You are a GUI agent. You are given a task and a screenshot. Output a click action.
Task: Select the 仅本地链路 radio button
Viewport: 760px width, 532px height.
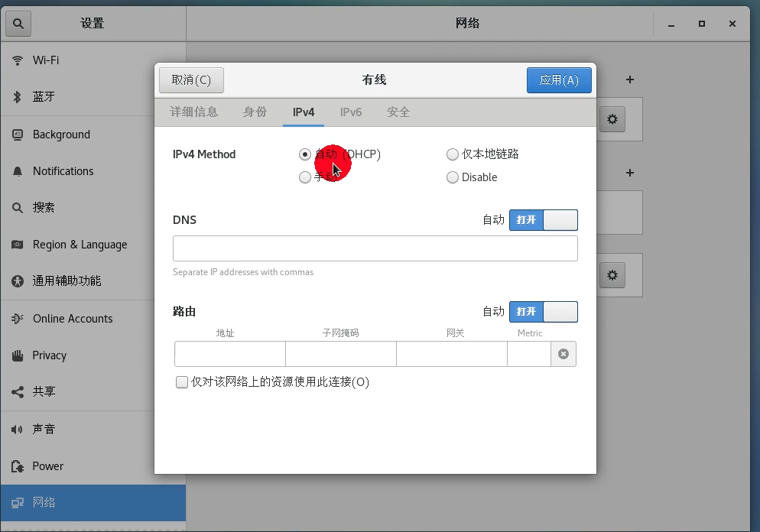[x=452, y=154]
